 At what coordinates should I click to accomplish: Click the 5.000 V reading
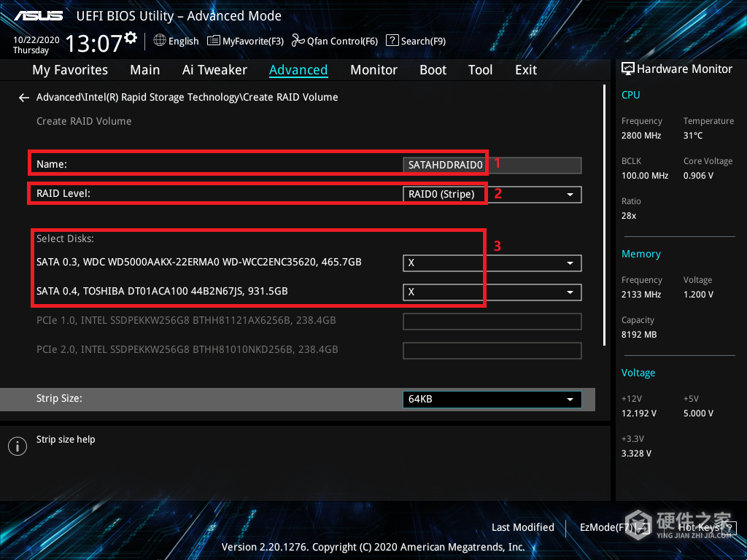(698, 413)
